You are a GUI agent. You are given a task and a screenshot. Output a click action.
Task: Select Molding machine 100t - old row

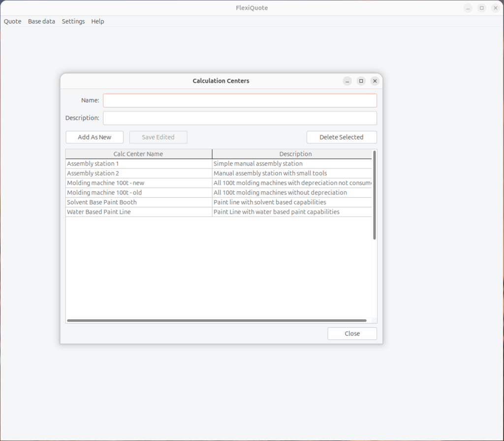pyautogui.click(x=138, y=193)
